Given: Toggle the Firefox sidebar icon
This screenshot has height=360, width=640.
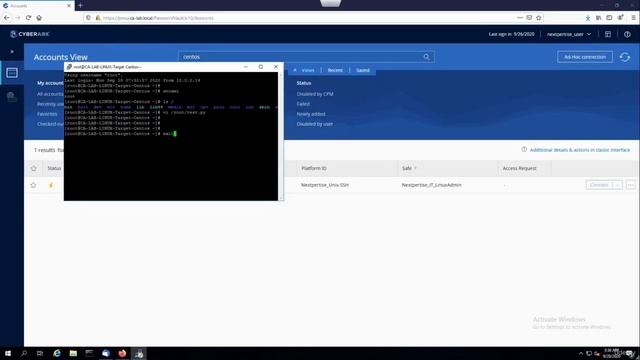Looking at the screenshot, I should (609, 18).
